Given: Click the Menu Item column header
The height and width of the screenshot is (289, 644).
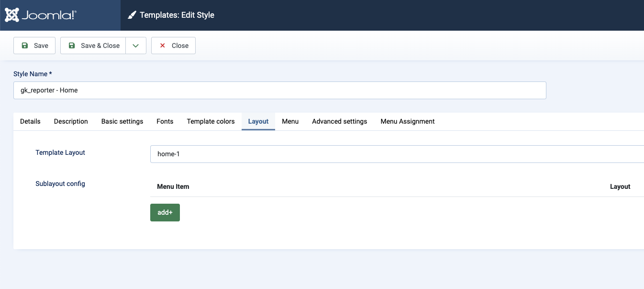Looking at the screenshot, I should click(x=173, y=186).
